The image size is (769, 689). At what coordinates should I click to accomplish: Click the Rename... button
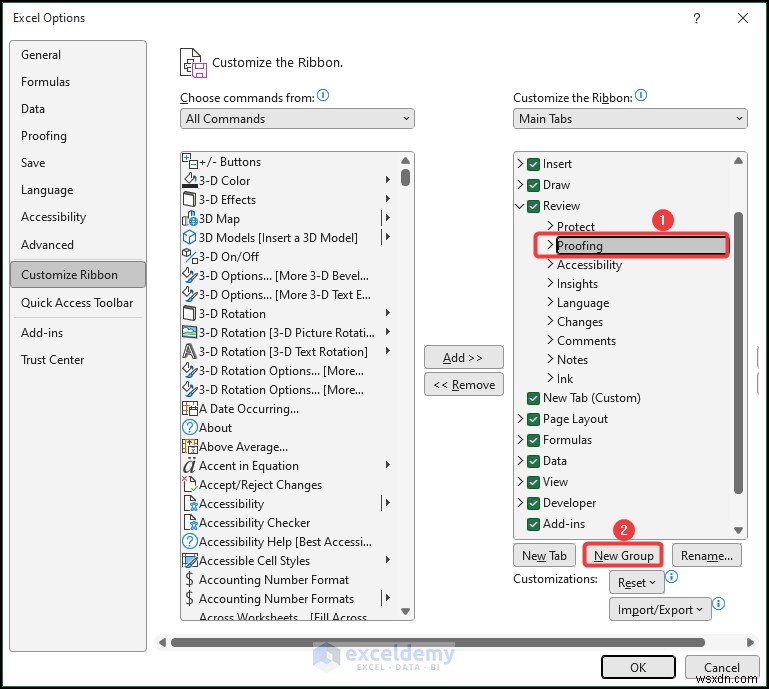[707, 556]
